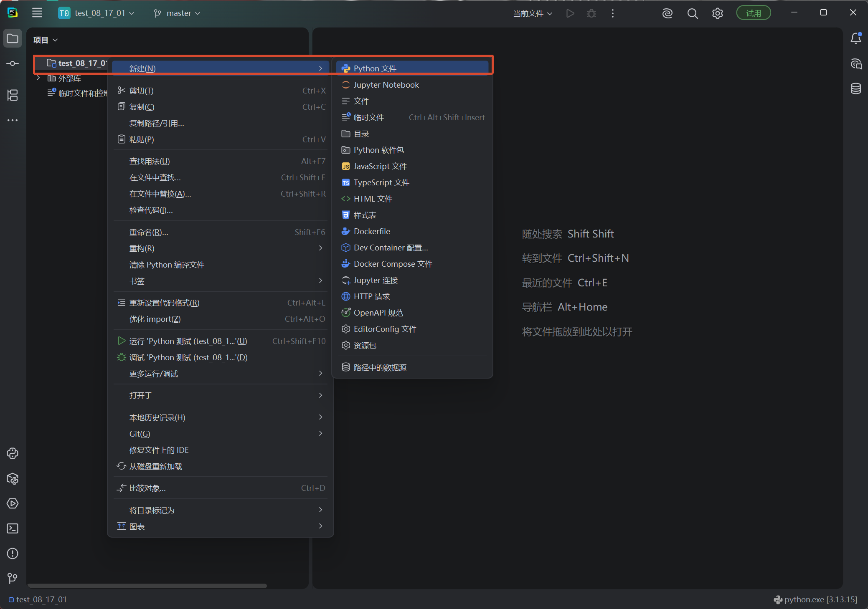The height and width of the screenshot is (609, 868).
Task: Open the master branch dropdown
Action: (x=177, y=13)
